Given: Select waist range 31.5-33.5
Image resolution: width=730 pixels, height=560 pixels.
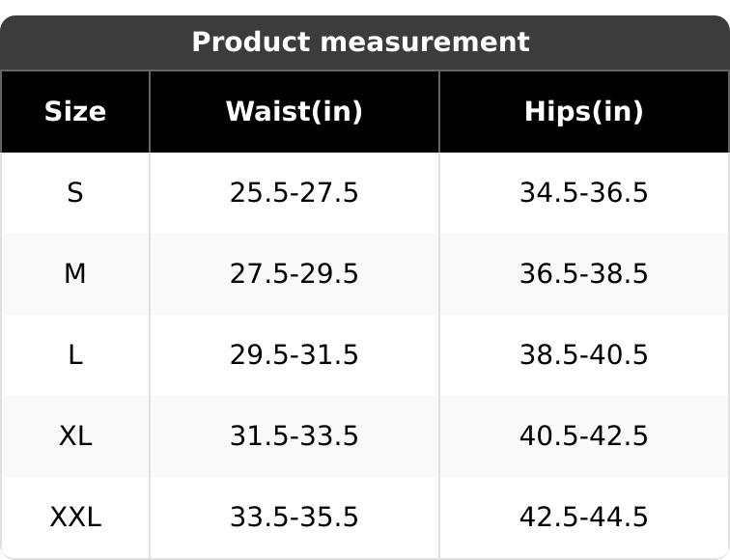Looking at the screenshot, I should (294, 436).
